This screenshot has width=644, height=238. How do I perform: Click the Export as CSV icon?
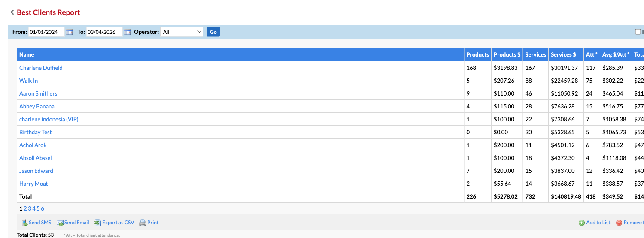(x=97, y=223)
